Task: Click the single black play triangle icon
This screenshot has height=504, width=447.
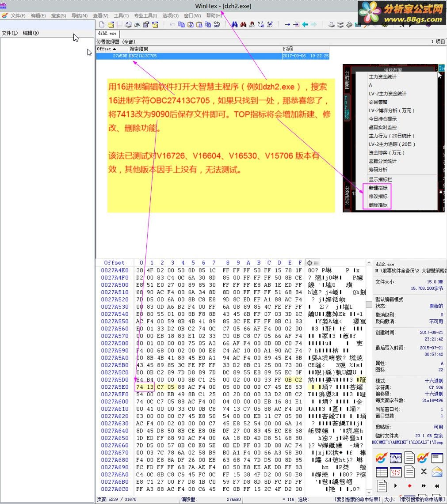Action: [396, 486]
